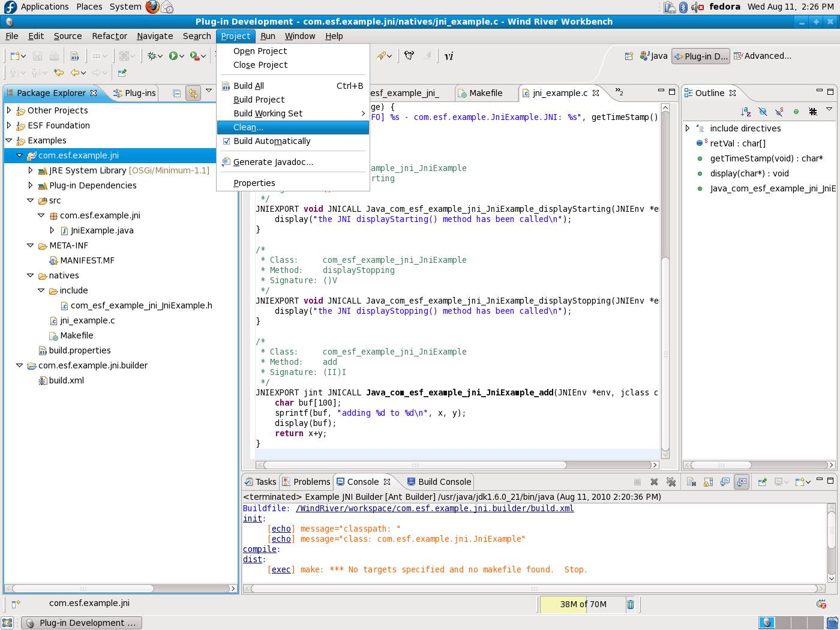Click the pin editor toolbar icon

click(x=122, y=73)
